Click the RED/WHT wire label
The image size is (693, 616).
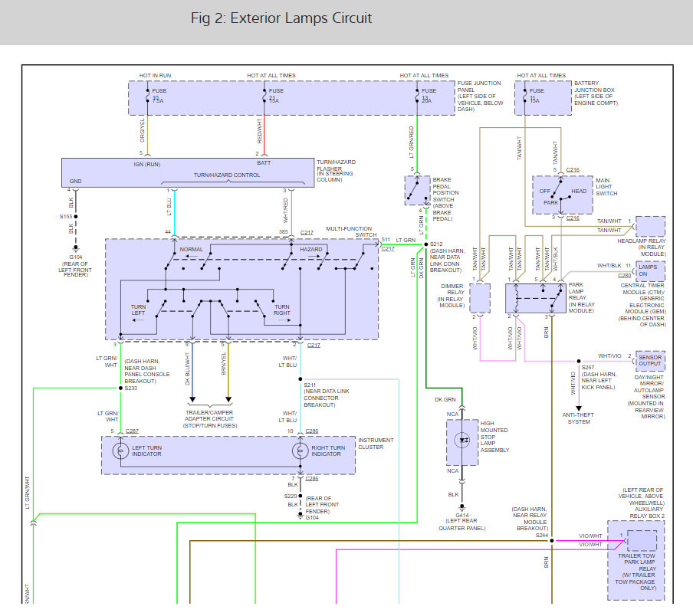pos(259,131)
